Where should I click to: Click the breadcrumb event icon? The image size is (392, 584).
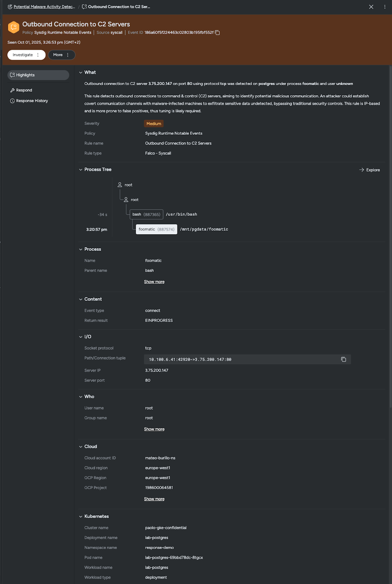[84, 7]
